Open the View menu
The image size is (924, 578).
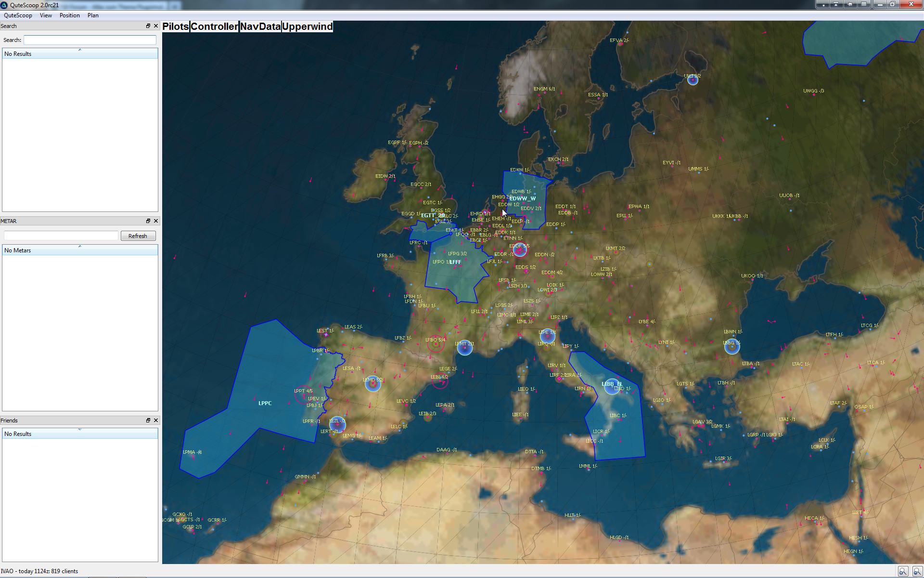46,15
